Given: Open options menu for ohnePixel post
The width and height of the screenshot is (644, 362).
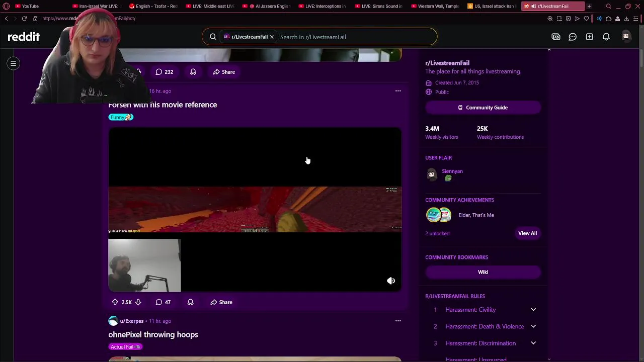Looking at the screenshot, I should pos(398,321).
